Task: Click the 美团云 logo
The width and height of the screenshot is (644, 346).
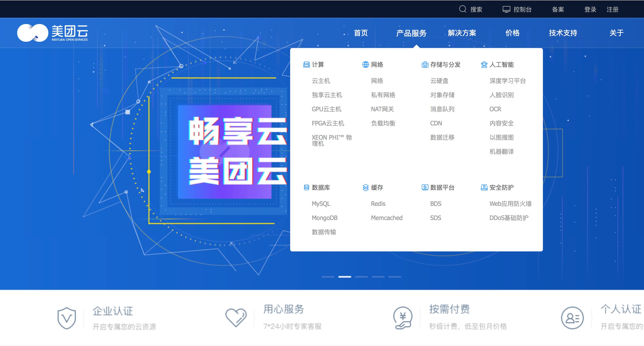Action: [x=53, y=33]
